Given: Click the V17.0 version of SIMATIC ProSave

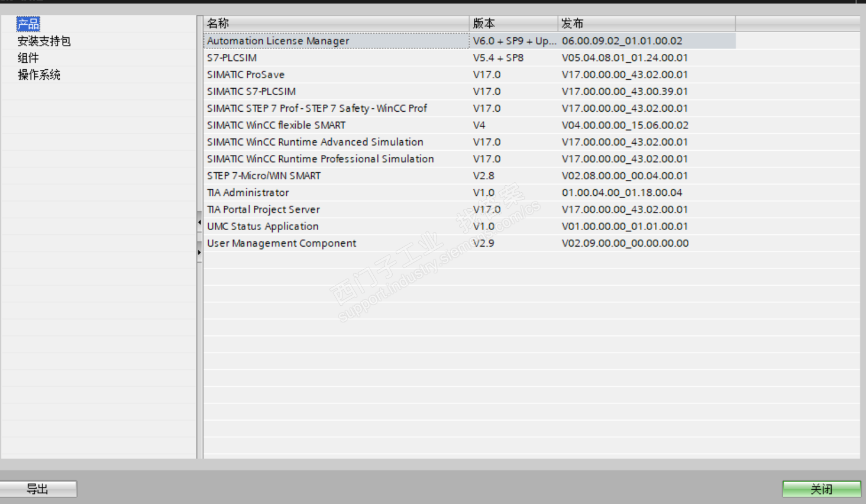Looking at the screenshot, I should 487,75.
